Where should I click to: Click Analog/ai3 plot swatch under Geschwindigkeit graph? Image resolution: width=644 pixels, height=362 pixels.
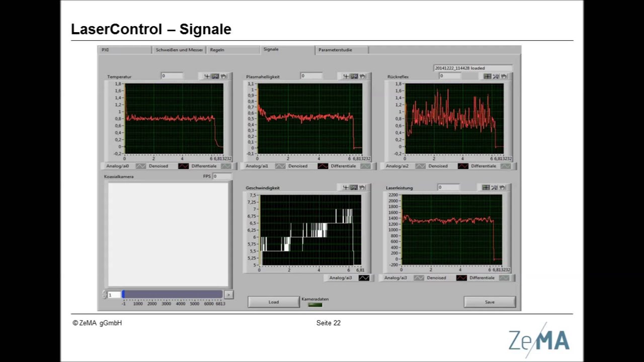click(364, 278)
